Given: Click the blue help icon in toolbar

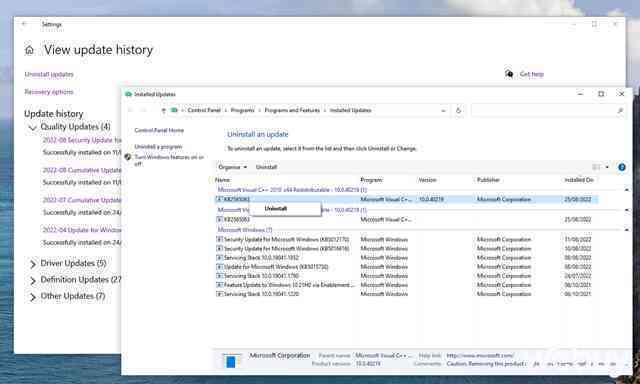Looking at the screenshot, I should (622, 167).
